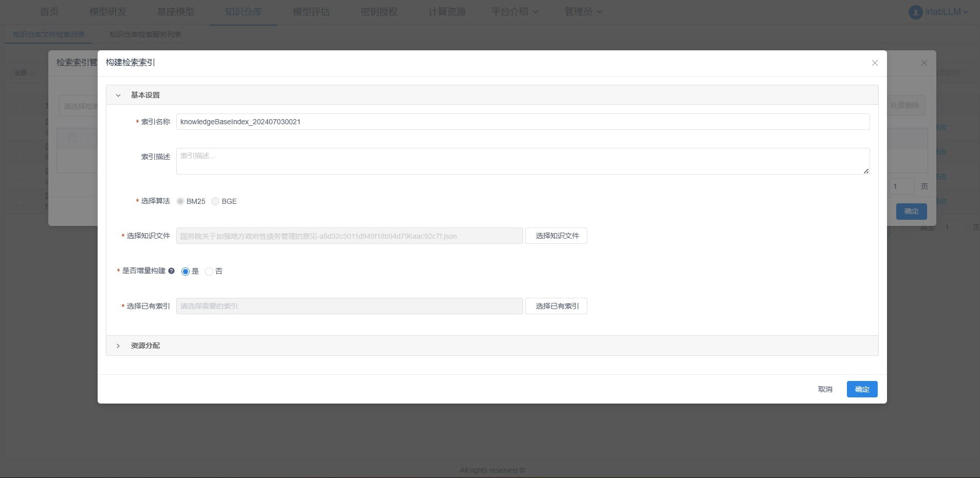Click 取消 to cancel the dialog
The height and width of the screenshot is (478, 980).
click(825, 389)
